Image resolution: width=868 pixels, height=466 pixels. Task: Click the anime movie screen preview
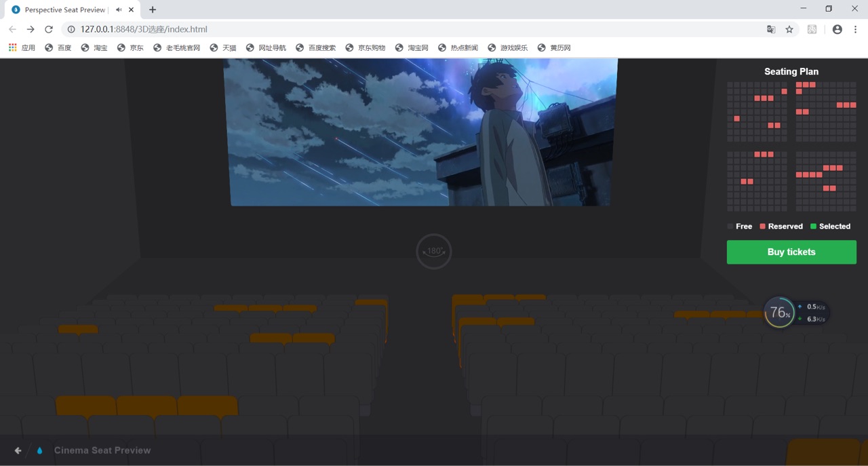(420, 132)
